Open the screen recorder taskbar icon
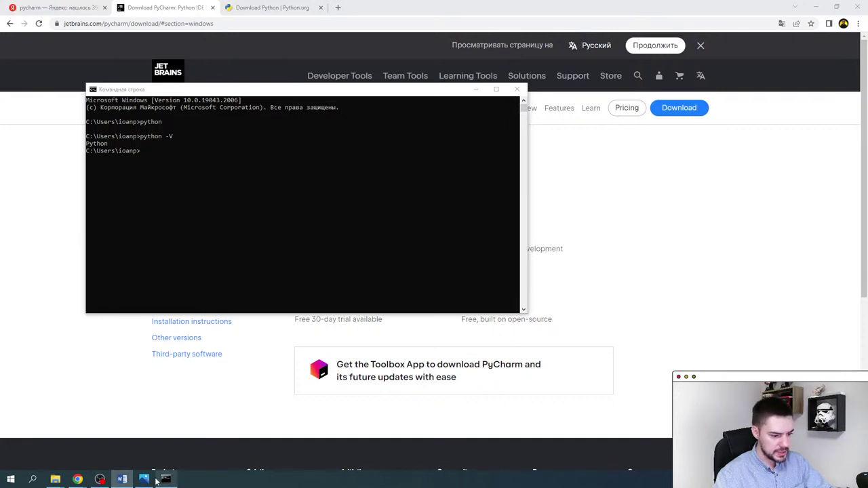Screen dimensions: 868x488 [100, 479]
